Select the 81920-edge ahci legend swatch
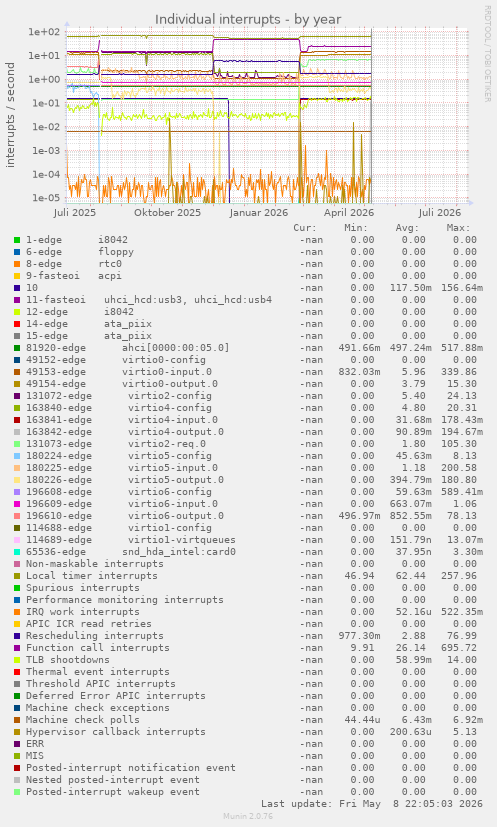The width and height of the screenshot is (497, 827). (17, 348)
